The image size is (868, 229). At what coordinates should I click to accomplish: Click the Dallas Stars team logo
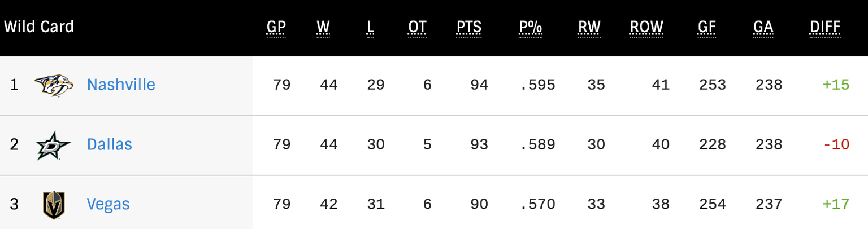[x=54, y=145]
